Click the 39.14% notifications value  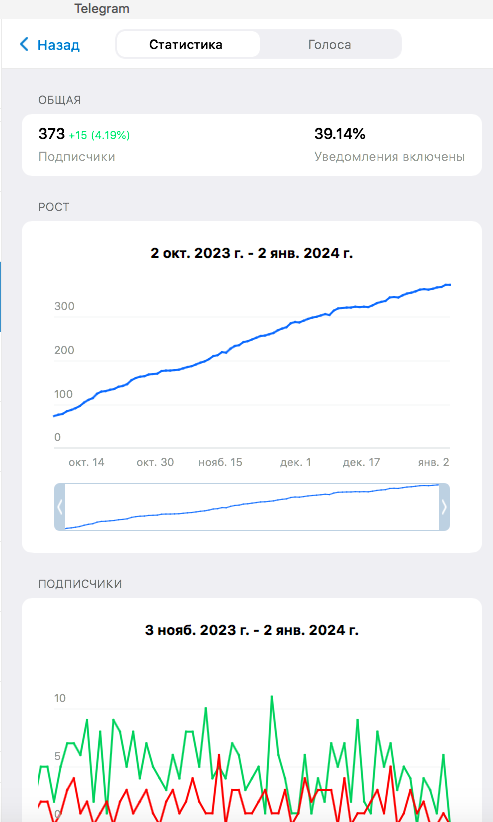tap(340, 134)
